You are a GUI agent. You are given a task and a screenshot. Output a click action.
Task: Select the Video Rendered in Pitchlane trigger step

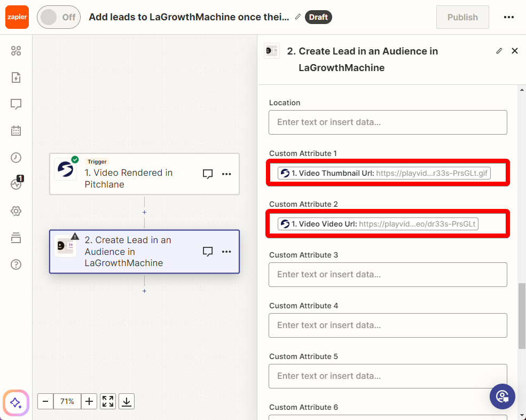(144, 174)
